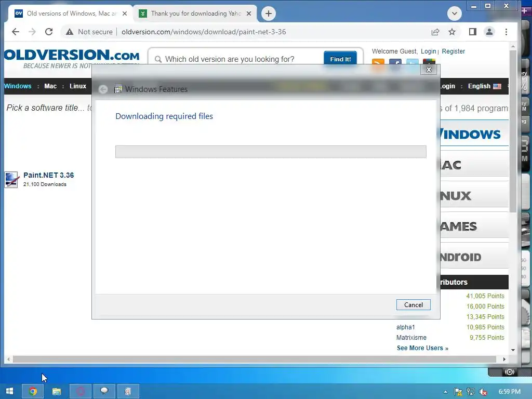Select Linux in the site nav bar
The height and width of the screenshot is (399, 532).
click(78, 86)
